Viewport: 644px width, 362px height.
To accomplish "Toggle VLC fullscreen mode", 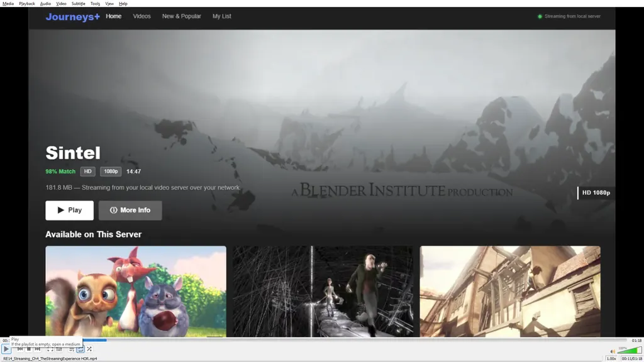I will [x=50, y=349].
